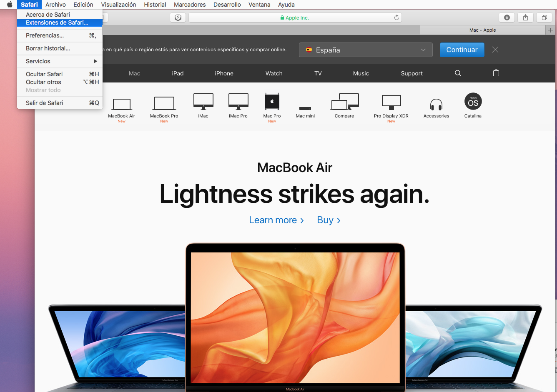Open the Share toolbar icon
Image resolution: width=557 pixels, height=392 pixels.
click(x=525, y=17)
